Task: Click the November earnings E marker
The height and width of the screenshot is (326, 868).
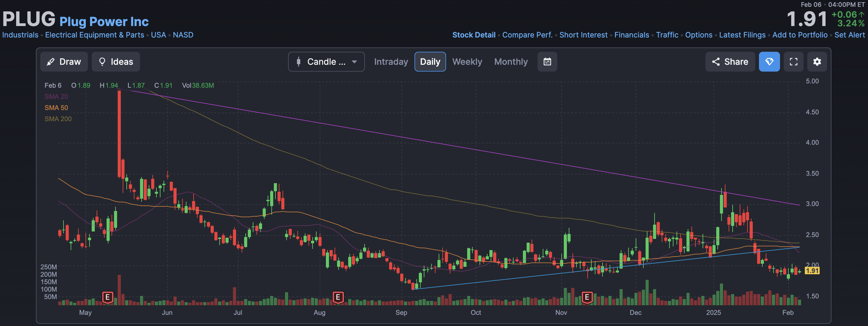Action: pos(587,297)
